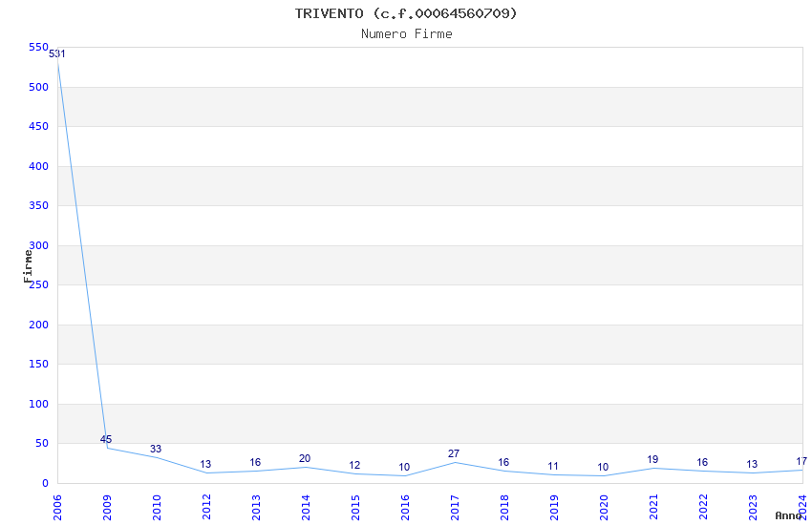Image resolution: width=812 pixels, height=525 pixels.
Task: Click the 500 value on the vertical axis
Action: click(38, 87)
